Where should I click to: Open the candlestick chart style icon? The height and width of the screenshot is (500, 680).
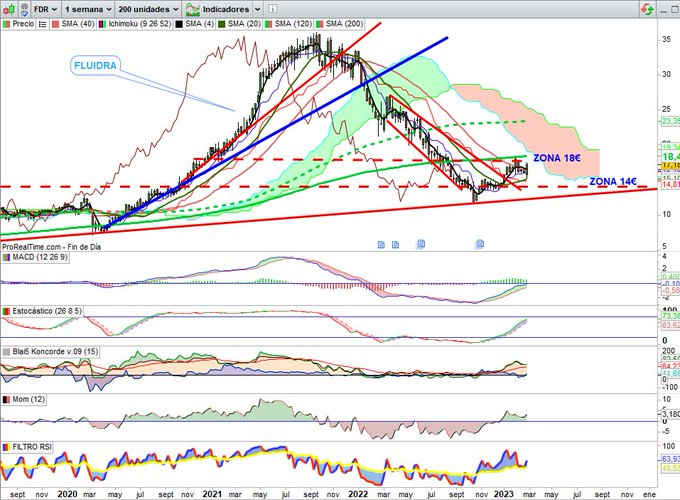[x=9, y=9]
